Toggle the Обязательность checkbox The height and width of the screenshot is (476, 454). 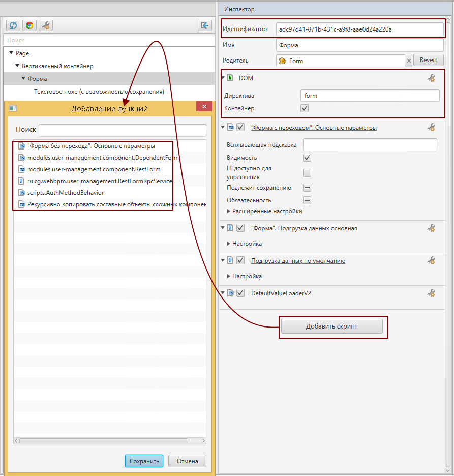[x=307, y=200]
